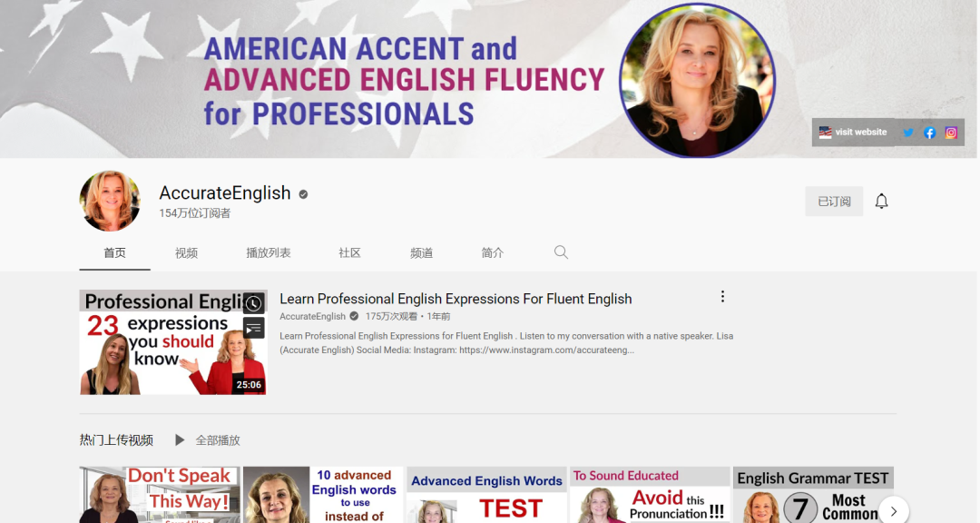Image resolution: width=980 pixels, height=523 pixels.
Task: Open the three-dot menu for featured video
Action: point(722,297)
